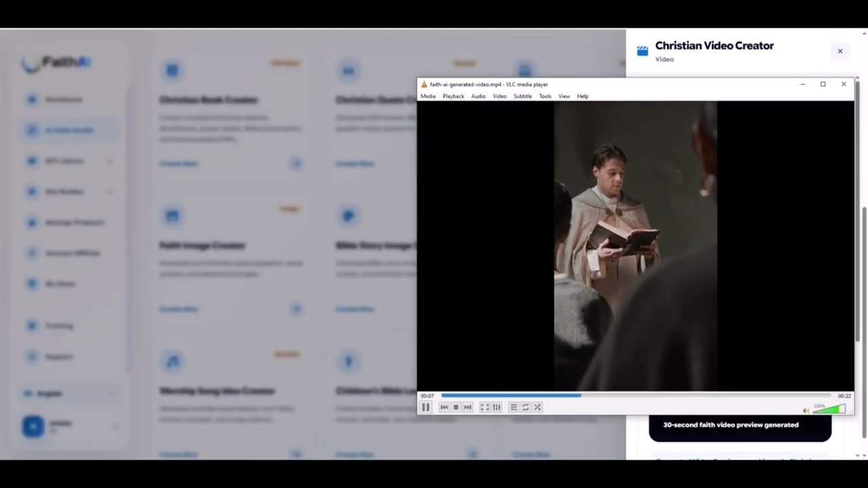
Task: Skip to next media in VLC
Action: 467,407
